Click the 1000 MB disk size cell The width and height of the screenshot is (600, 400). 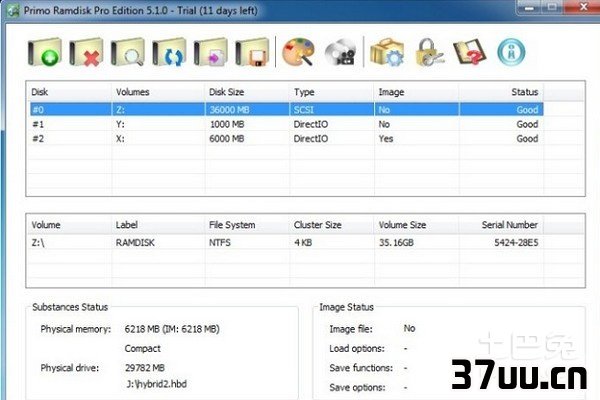[227, 124]
